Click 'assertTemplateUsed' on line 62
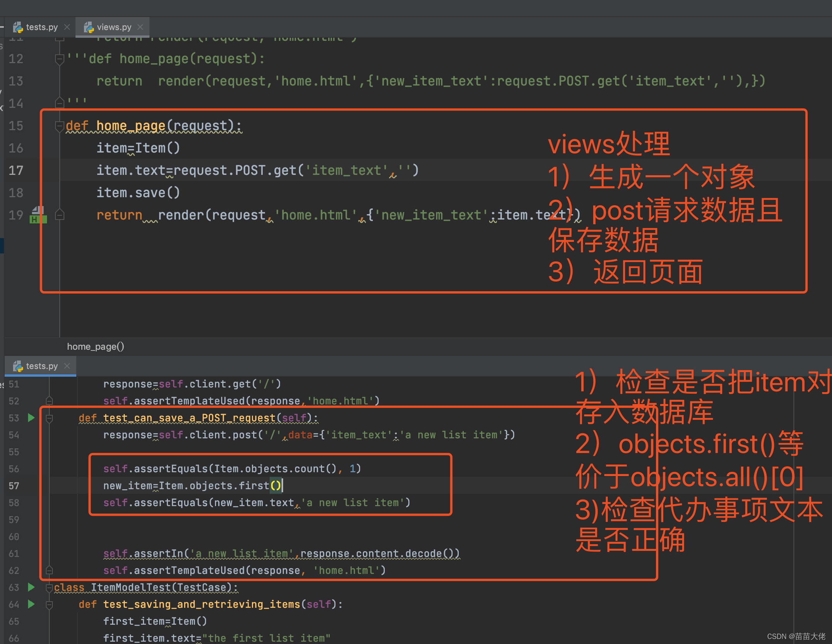Image resolution: width=832 pixels, height=644 pixels. tap(189, 570)
